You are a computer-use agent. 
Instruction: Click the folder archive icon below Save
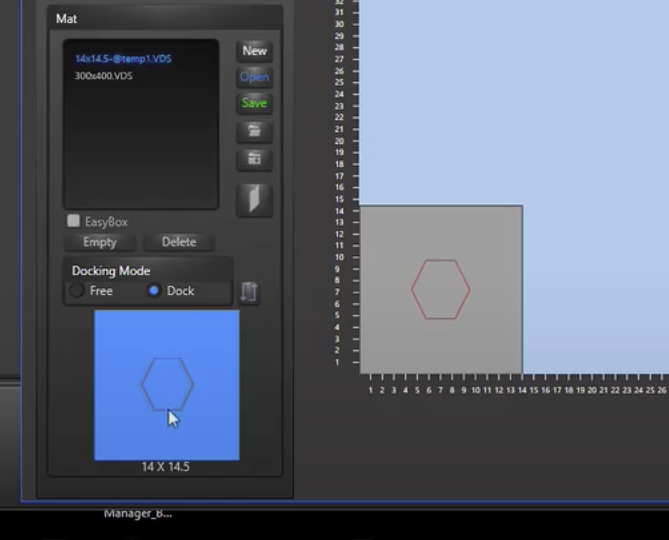tap(254, 159)
